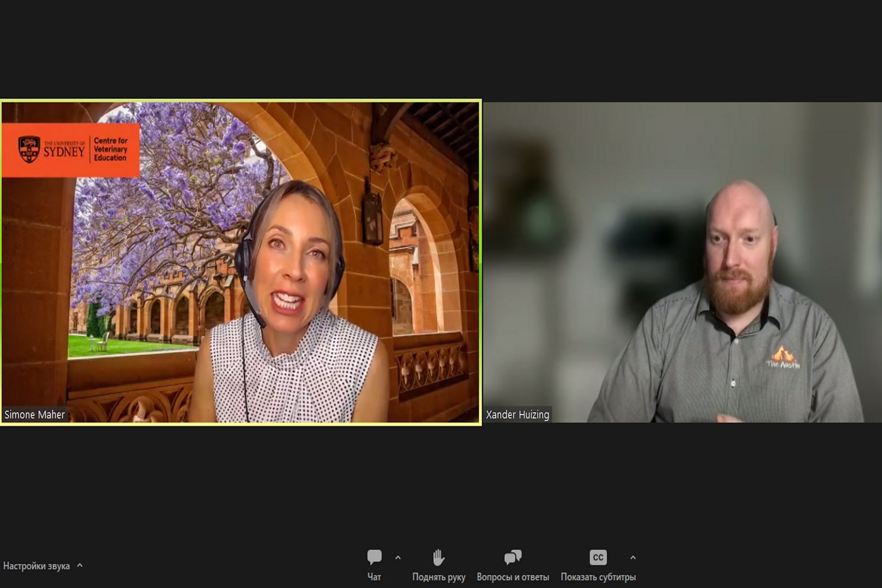Click the University of Sydney crest logo
Screen dimensions: 882x588
(29, 149)
